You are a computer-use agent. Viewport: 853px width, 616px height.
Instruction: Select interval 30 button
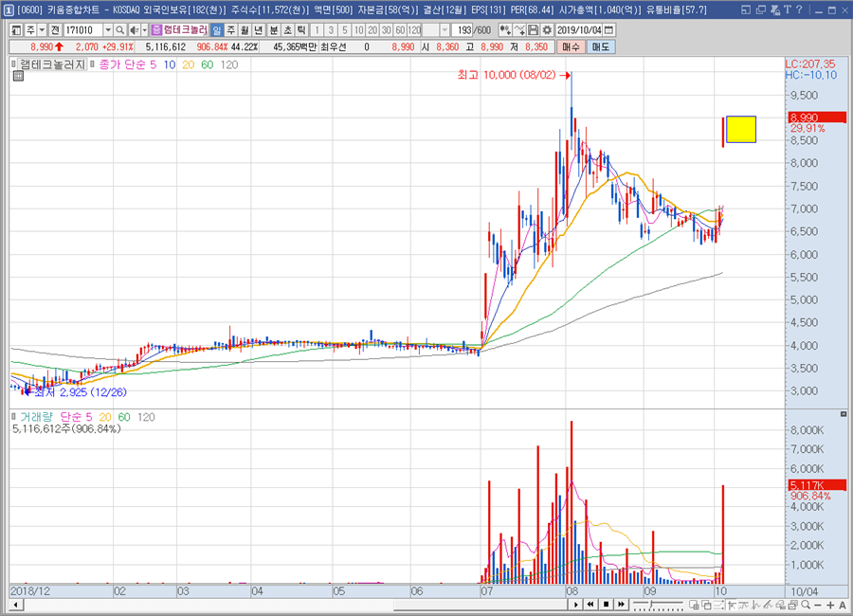tap(387, 30)
